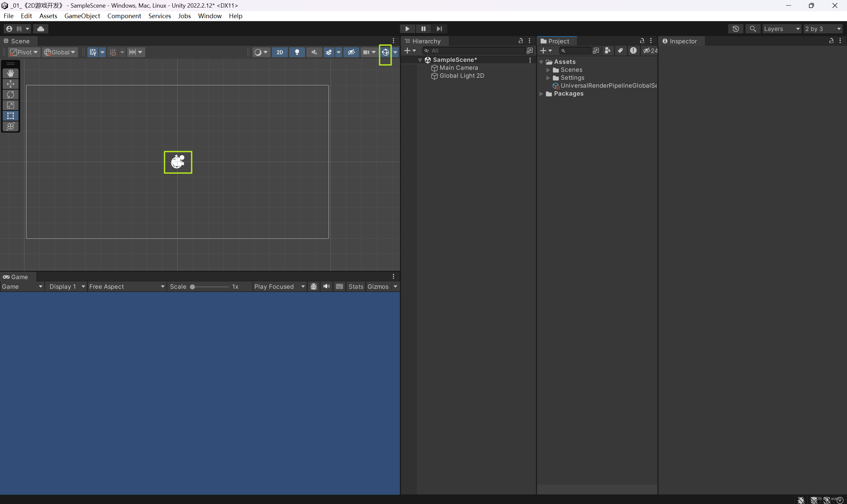Open the Free Aspect dropdown in Game view
This screenshot has width=847, height=504.
tap(126, 286)
